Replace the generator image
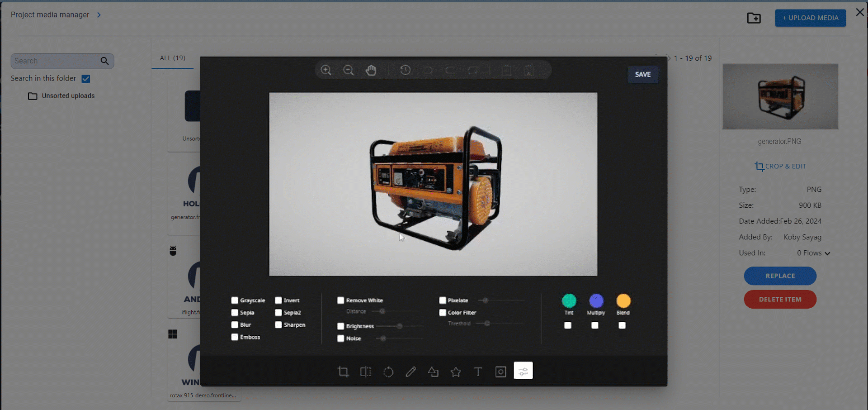The image size is (868, 410). click(780, 276)
